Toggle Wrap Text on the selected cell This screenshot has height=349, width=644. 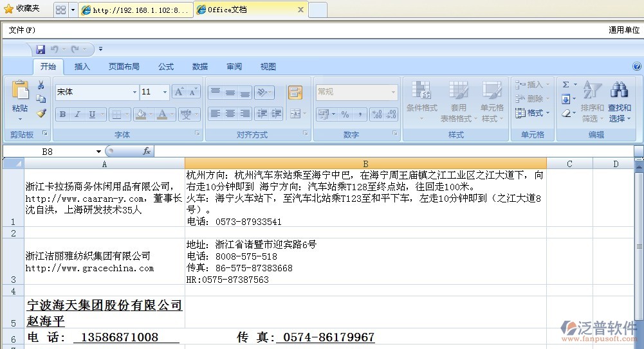[295, 93]
